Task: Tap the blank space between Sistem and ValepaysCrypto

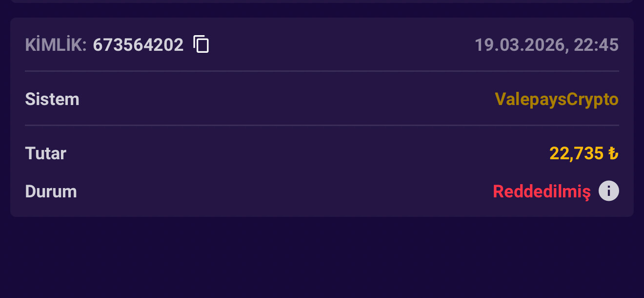Action: click(287, 99)
